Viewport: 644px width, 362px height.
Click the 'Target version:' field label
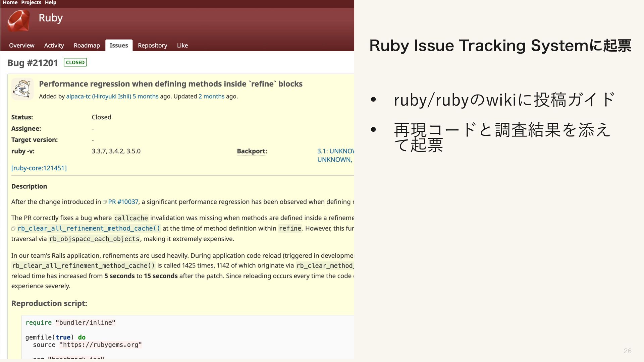pyautogui.click(x=35, y=140)
